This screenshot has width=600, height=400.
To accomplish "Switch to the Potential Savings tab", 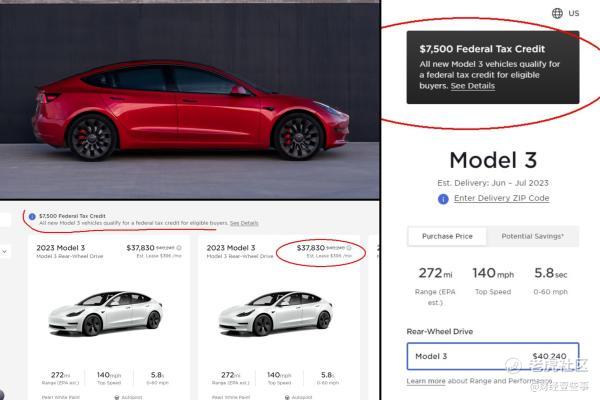I will click(532, 236).
